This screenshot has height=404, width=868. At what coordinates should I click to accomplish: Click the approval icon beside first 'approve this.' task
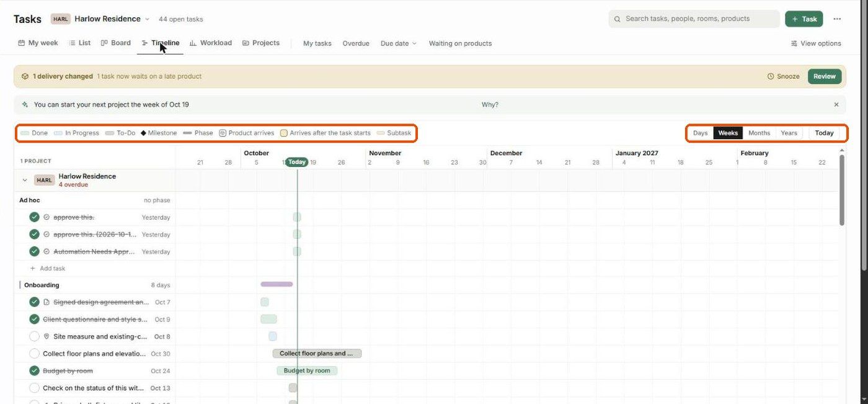46,217
